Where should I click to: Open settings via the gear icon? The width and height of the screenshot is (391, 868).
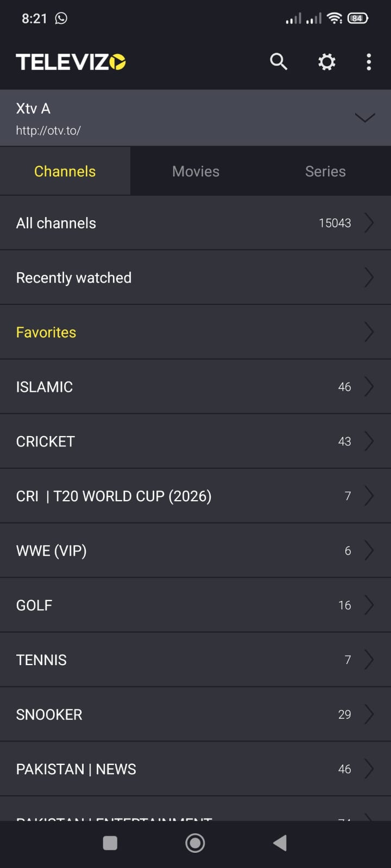[326, 62]
